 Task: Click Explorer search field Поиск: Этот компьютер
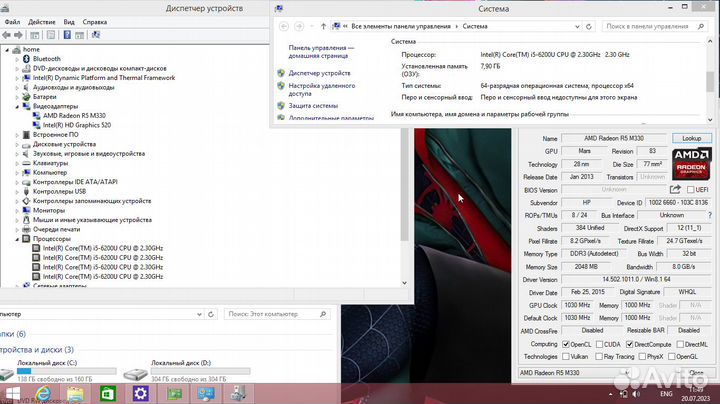click(277, 314)
